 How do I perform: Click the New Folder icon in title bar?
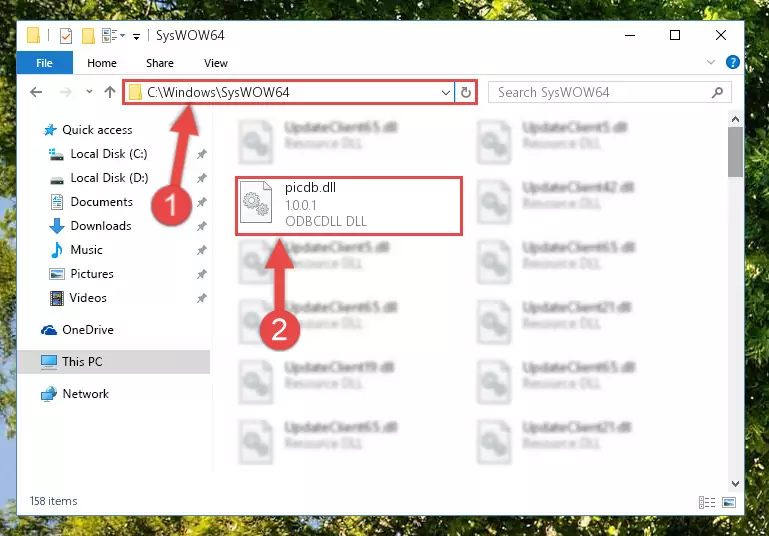[x=88, y=35]
